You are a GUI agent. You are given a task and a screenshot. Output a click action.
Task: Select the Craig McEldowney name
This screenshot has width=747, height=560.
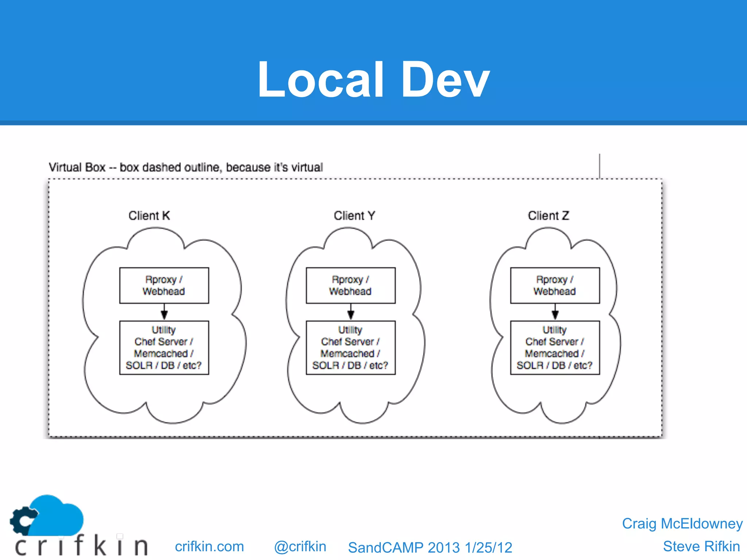click(682, 524)
